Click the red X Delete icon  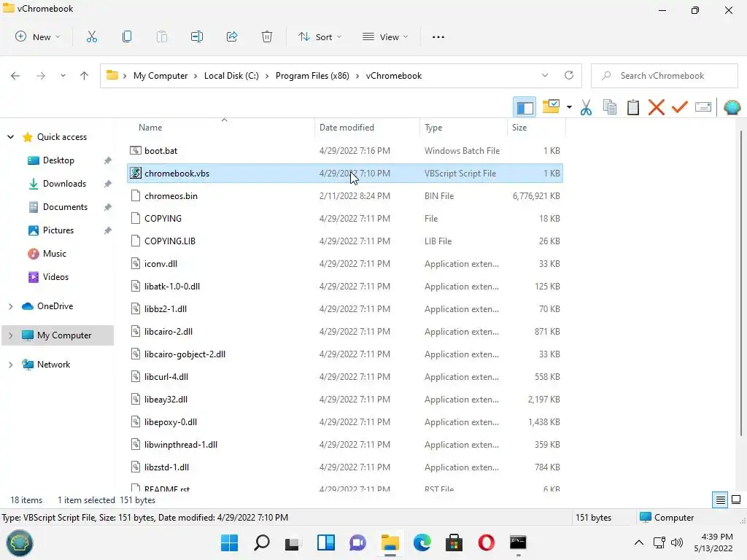pos(657,107)
